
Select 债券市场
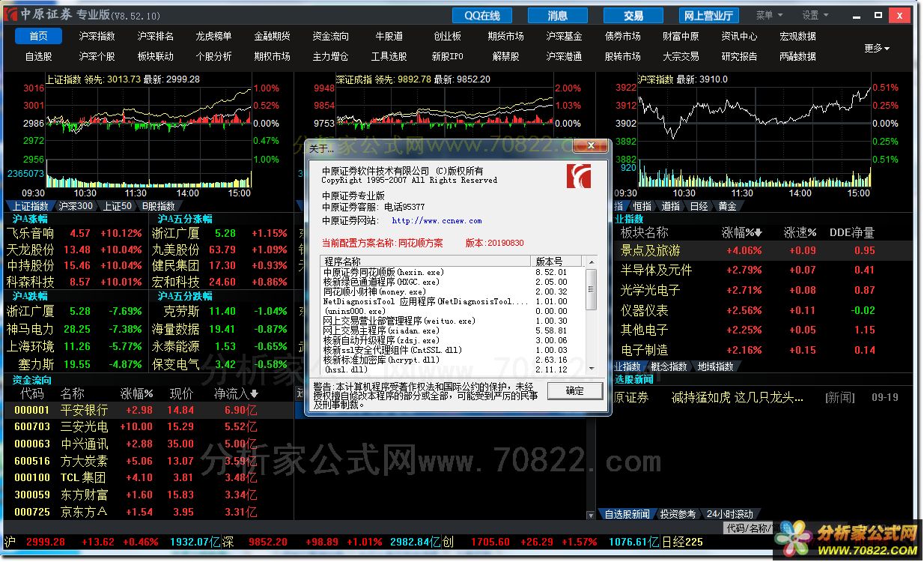623,36
